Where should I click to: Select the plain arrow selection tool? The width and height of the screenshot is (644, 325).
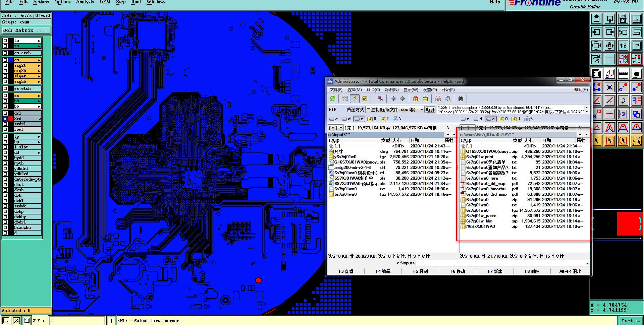click(596, 141)
